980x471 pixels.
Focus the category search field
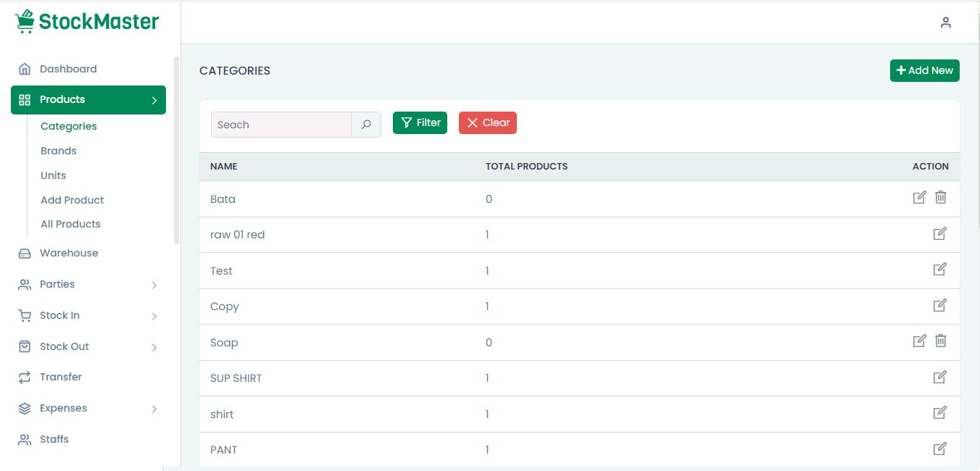(x=281, y=125)
